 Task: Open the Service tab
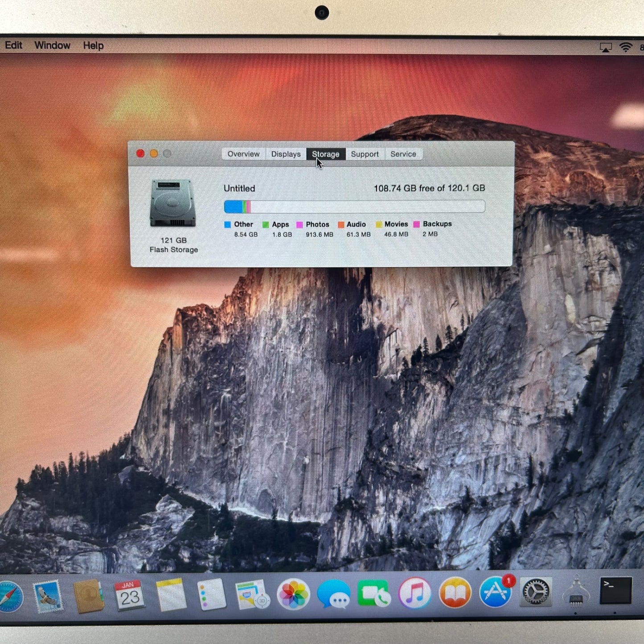(403, 154)
